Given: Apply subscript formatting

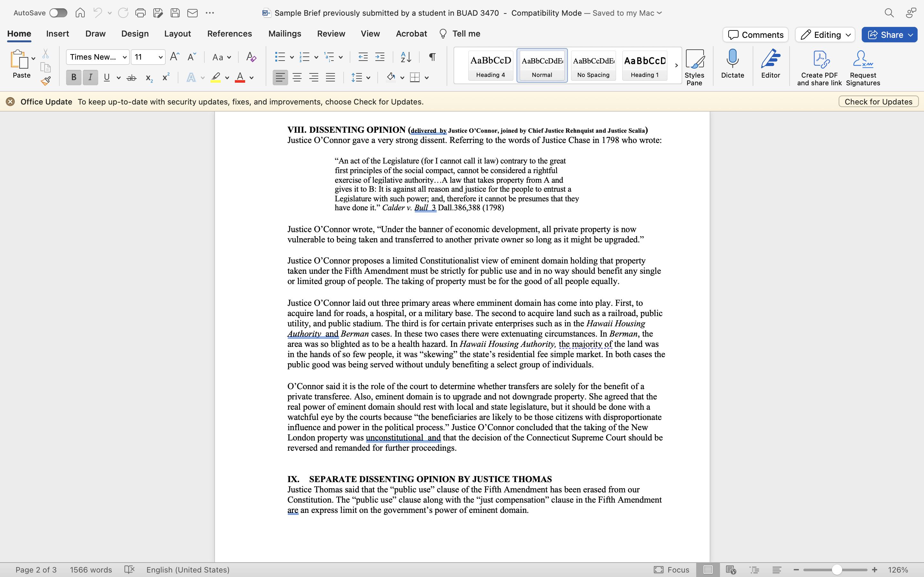Looking at the screenshot, I should tap(148, 78).
